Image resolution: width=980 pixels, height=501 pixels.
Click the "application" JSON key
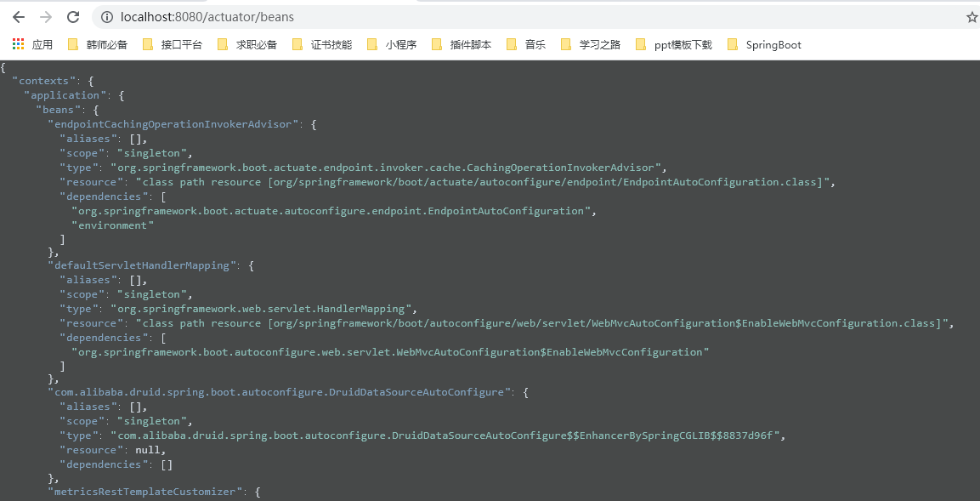pos(65,95)
